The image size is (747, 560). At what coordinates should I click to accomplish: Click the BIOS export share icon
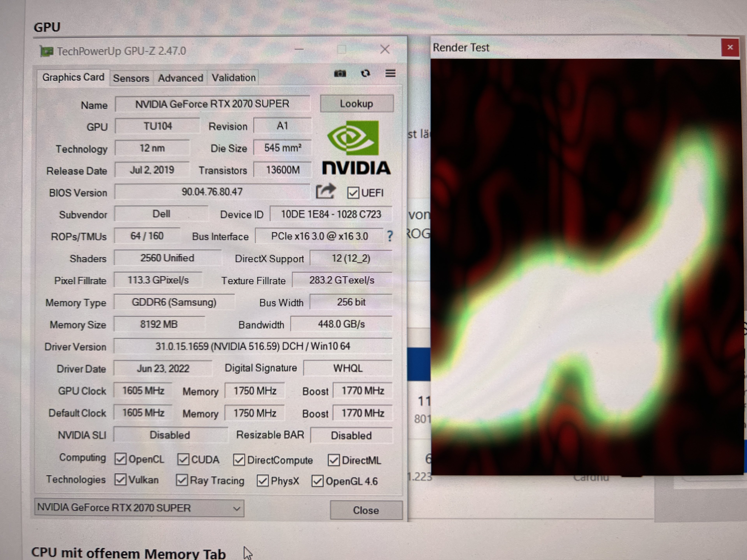tap(325, 192)
